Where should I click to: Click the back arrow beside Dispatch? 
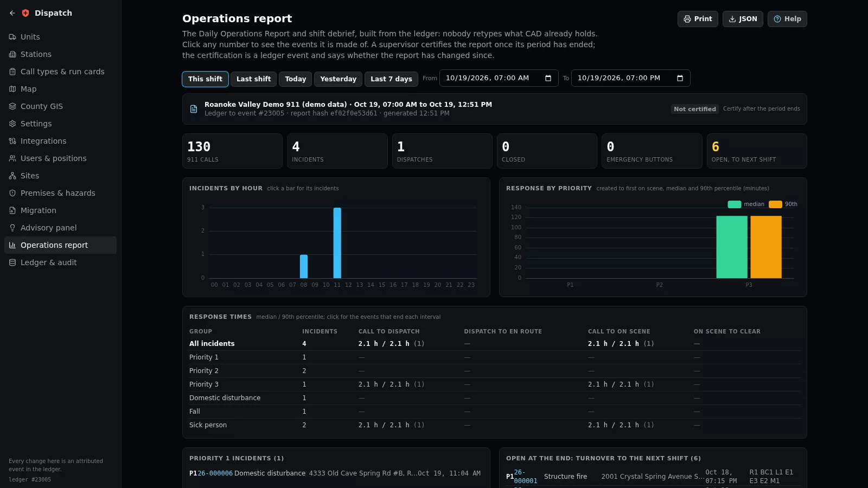click(x=12, y=13)
